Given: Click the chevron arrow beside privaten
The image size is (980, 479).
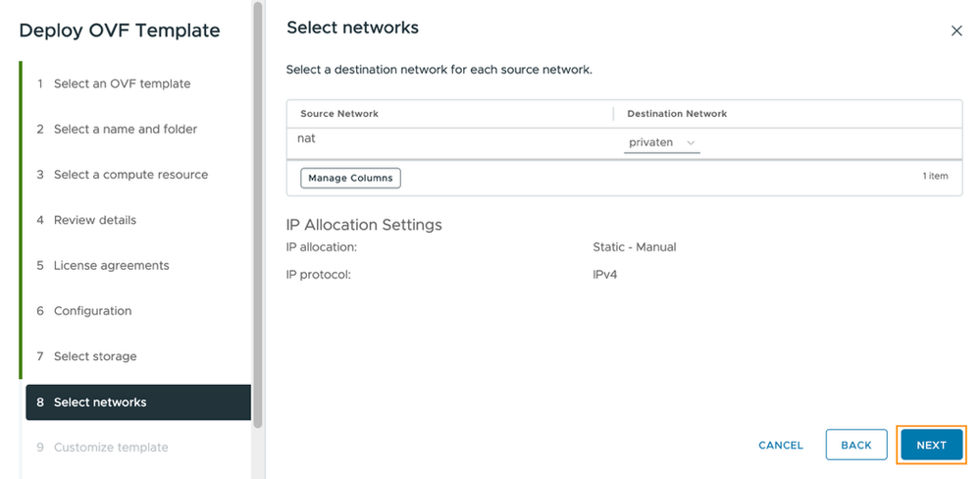Looking at the screenshot, I should click(691, 143).
